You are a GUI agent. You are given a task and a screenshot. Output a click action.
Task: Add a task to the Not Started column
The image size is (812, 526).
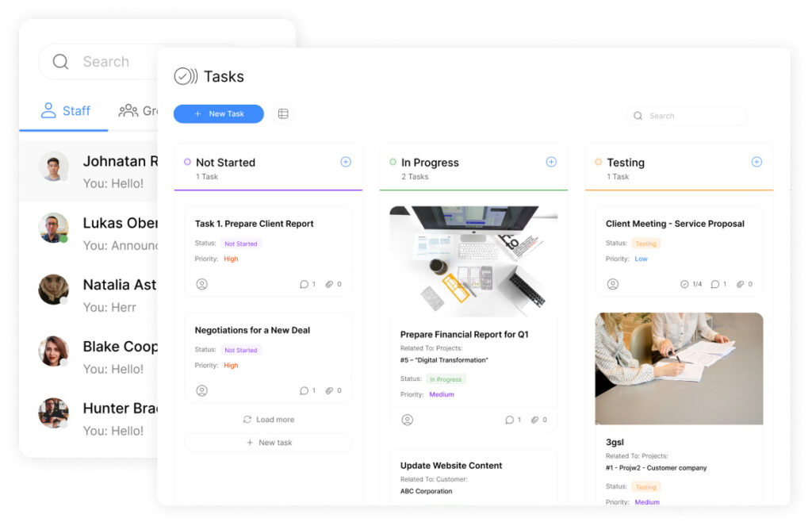[346, 162]
